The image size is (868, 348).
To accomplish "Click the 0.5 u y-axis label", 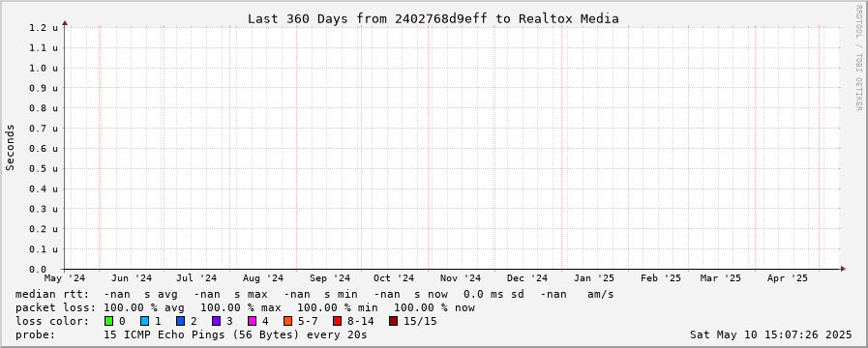I will coord(44,169).
